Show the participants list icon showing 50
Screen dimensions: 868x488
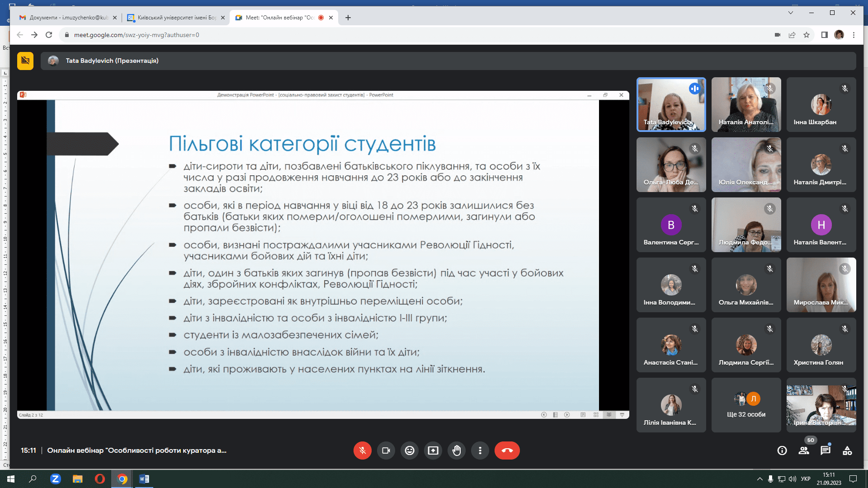point(804,450)
